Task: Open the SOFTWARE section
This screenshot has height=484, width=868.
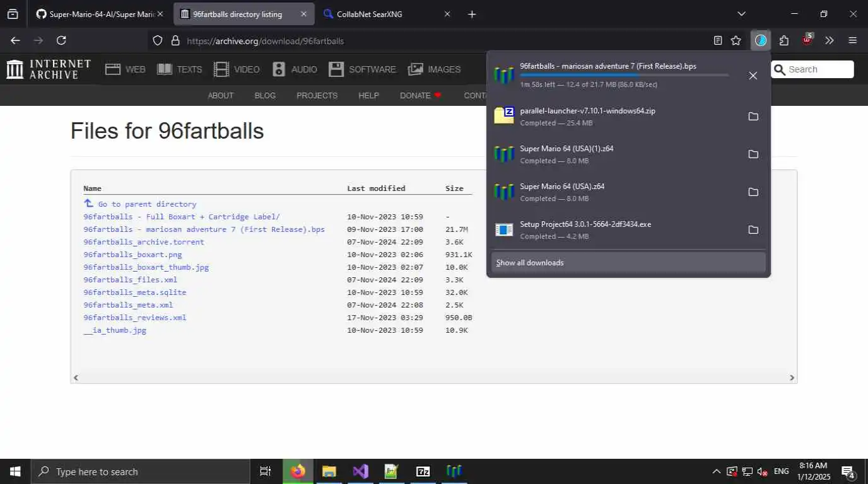Action: click(363, 69)
